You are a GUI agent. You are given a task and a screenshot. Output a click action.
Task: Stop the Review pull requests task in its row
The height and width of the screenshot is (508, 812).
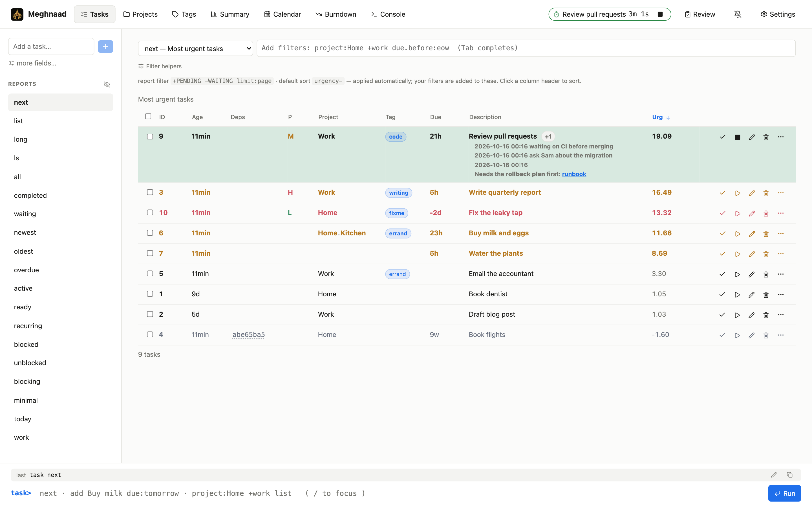coord(737,137)
